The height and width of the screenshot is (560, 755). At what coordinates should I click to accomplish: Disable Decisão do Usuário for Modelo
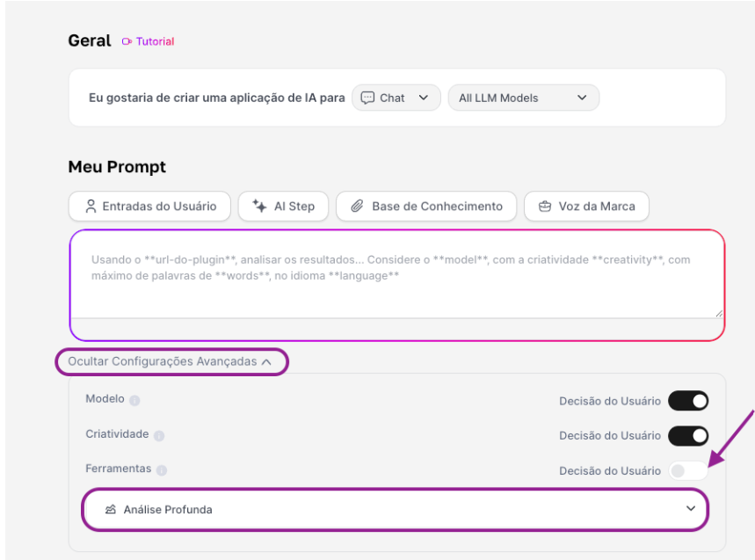tap(689, 401)
